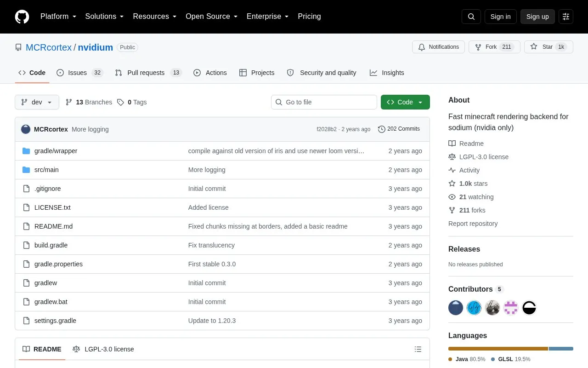
Task: Click the Sign in button
Action: [500, 17]
